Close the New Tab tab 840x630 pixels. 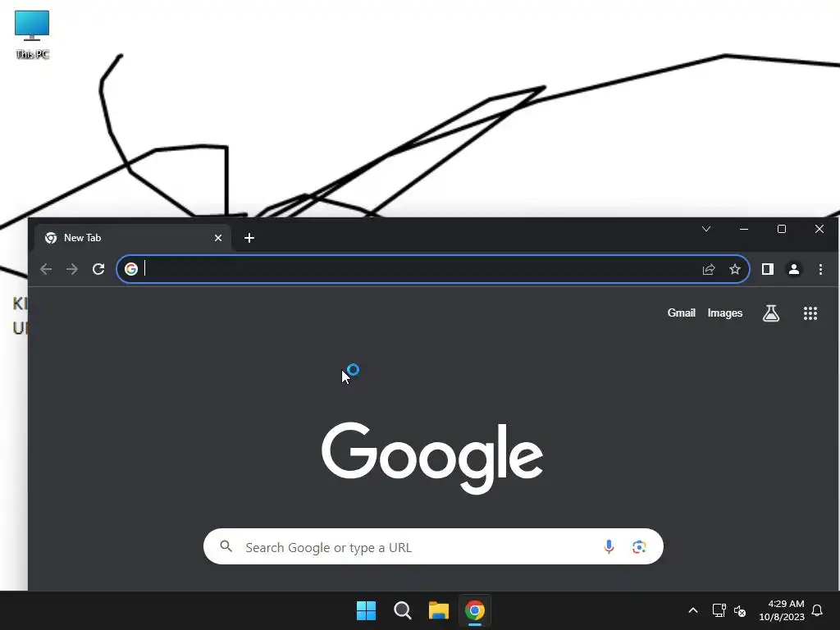click(218, 238)
